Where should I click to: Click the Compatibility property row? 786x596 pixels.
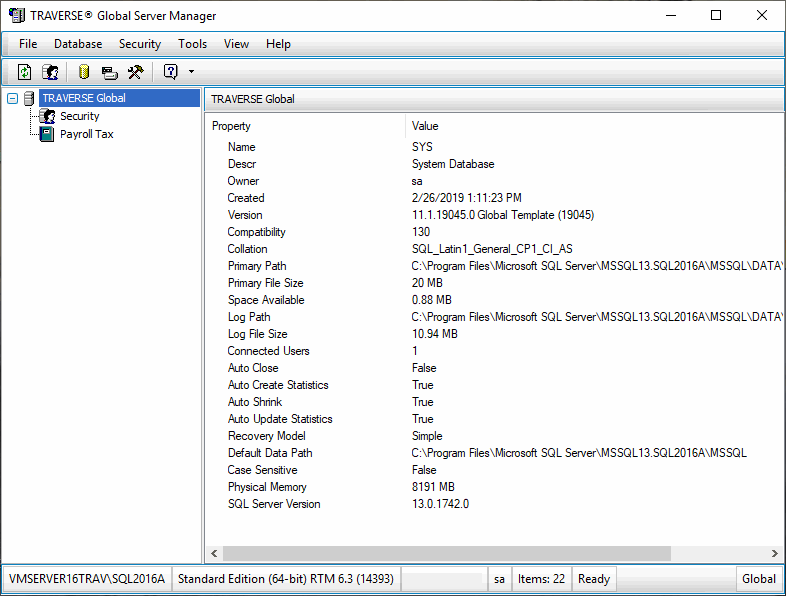[494, 232]
